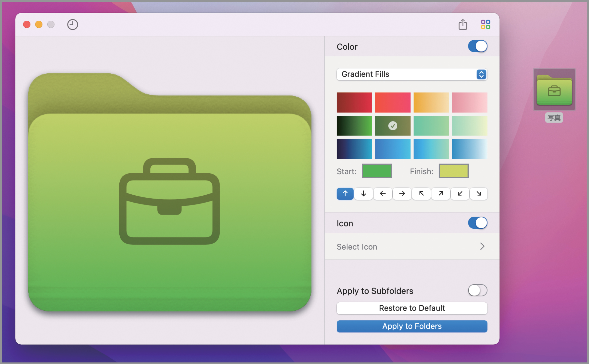Pick the up-left diagonal gradient direction
Viewport: 589px width, 364px height.
click(421, 193)
